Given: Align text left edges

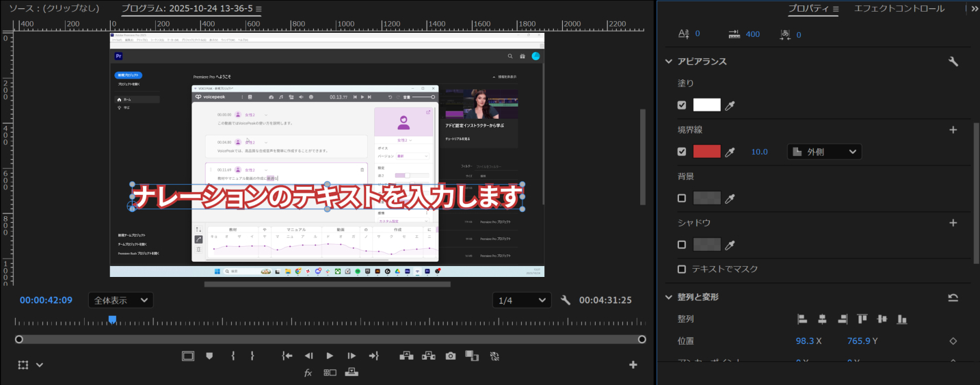Looking at the screenshot, I should [x=802, y=319].
